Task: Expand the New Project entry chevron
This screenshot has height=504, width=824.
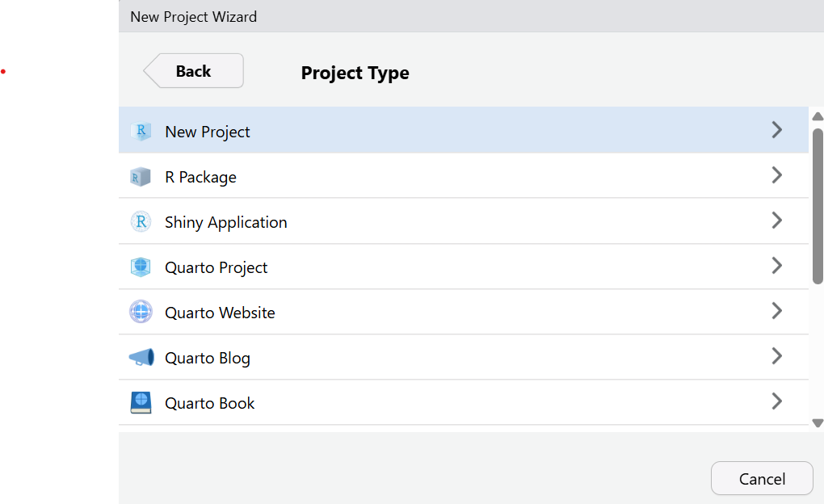Action: point(776,129)
